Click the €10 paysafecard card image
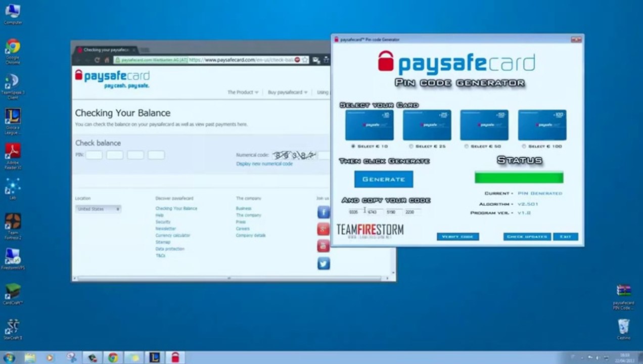 [369, 125]
